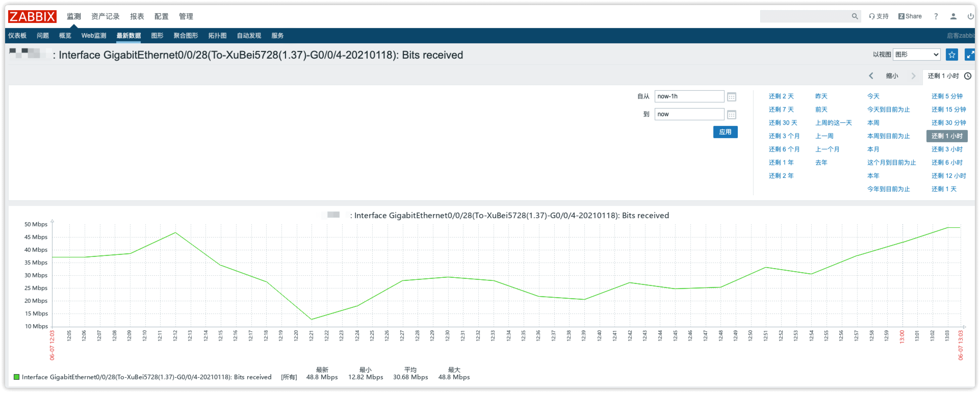Open the user profile icon
980x393 pixels.
coord(953,16)
